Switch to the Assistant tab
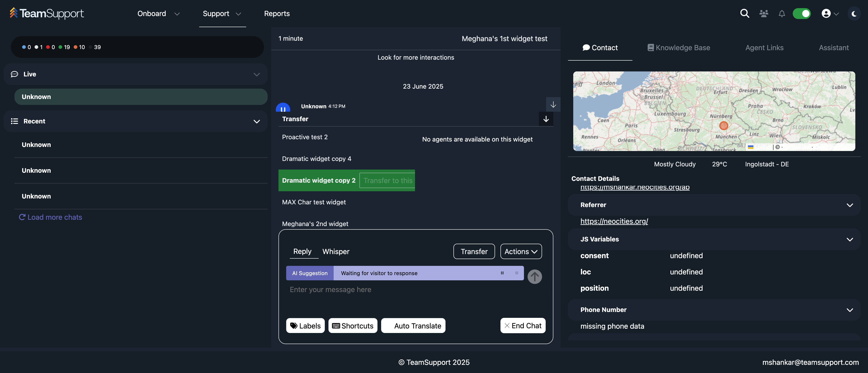 pos(834,48)
